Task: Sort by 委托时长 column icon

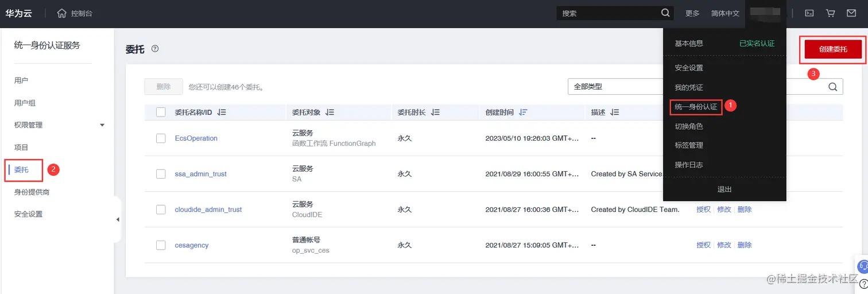Action: pyautogui.click(x=435, y=113)
